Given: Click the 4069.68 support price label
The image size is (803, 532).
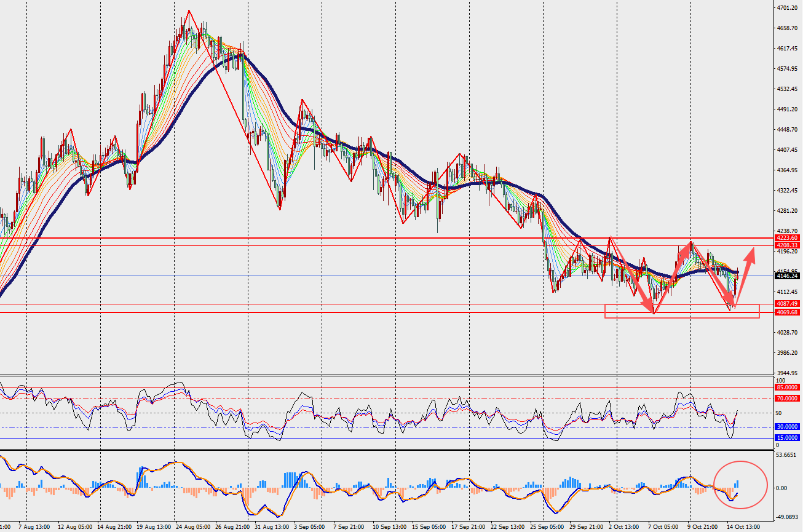Looking at the screenshot, I should click(787, 312).
